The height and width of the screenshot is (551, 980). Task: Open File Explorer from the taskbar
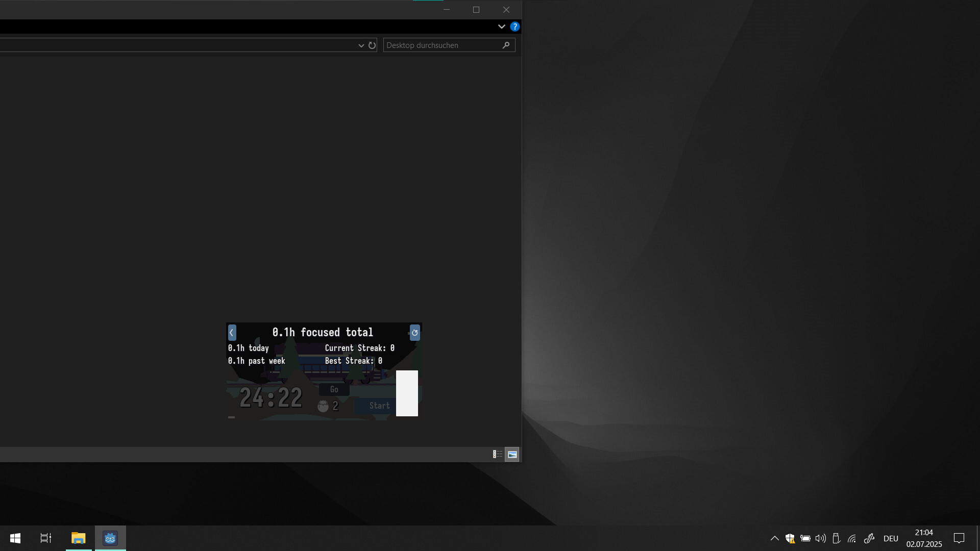tap(79, 538)
